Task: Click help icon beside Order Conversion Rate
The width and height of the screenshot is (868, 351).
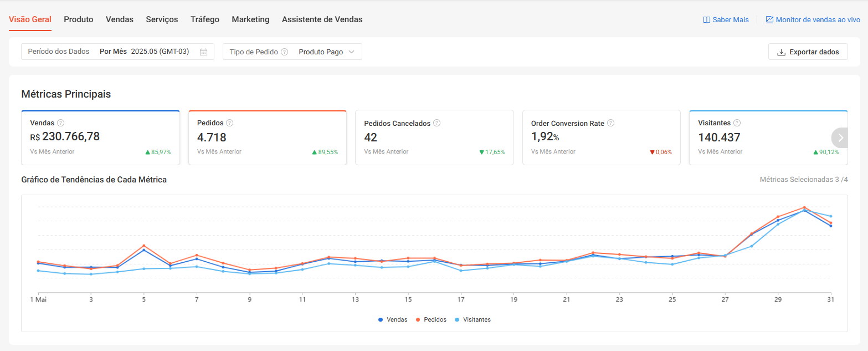Action: (610, 123)
